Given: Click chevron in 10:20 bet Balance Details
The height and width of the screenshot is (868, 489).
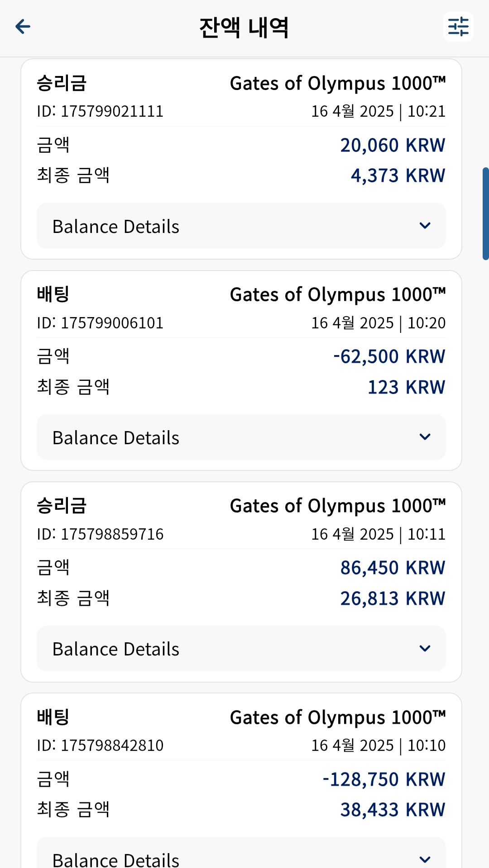Looking at the screenshot, I should (x=425, y=437).
